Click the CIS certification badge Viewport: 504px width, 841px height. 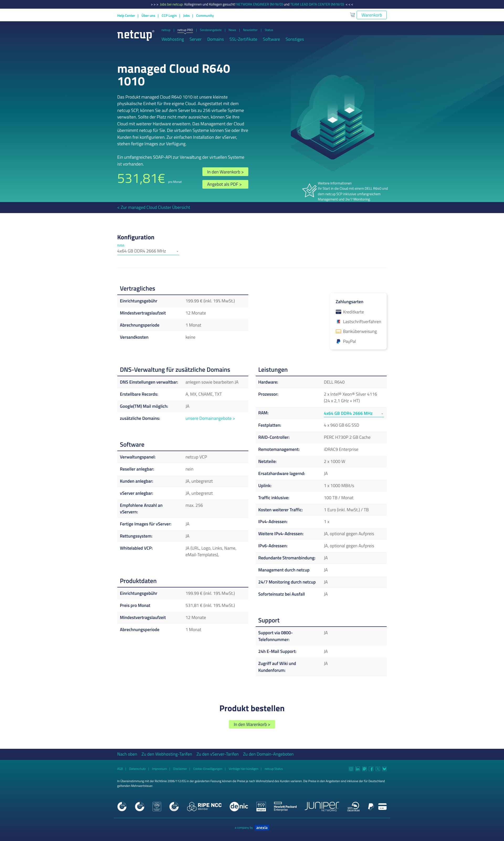pos(156,806)
